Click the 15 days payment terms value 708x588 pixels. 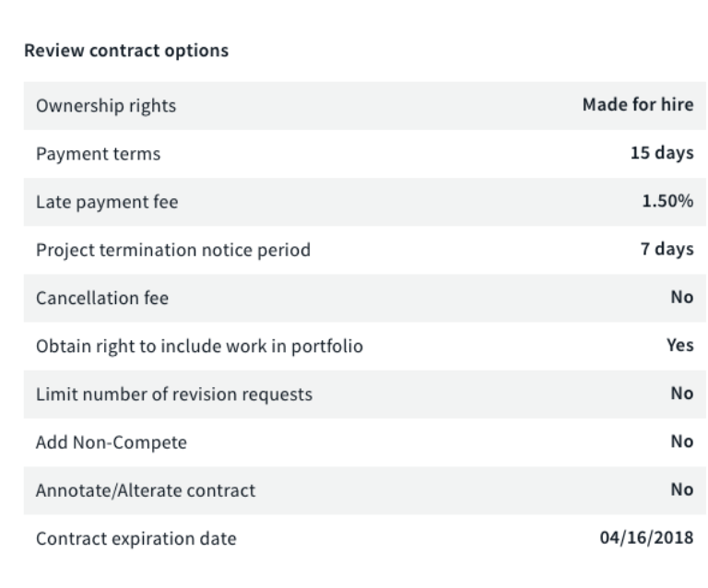[x=661, y=153]
